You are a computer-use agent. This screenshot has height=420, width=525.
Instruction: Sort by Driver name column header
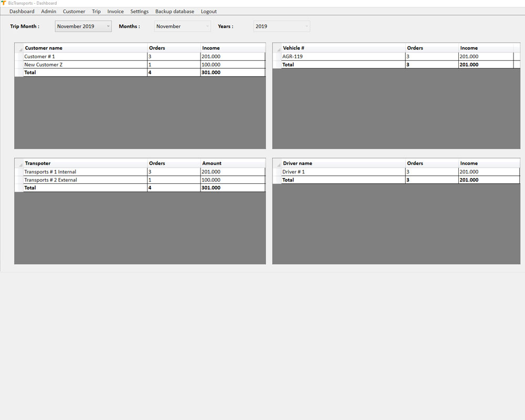343,163
